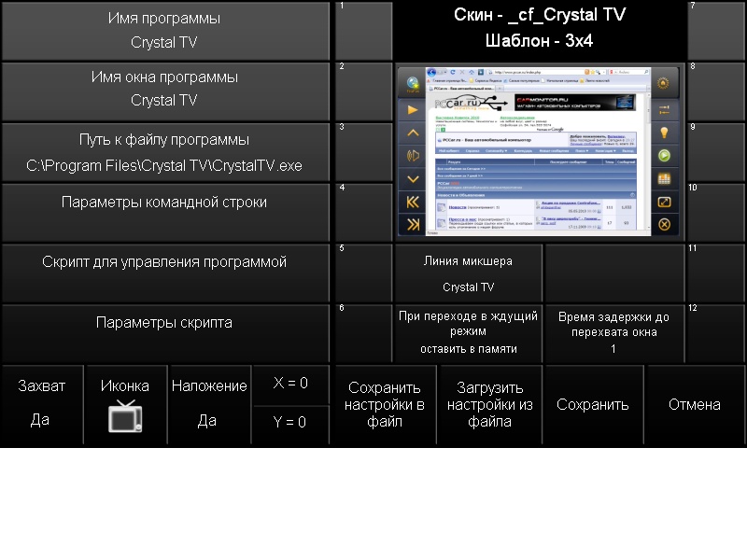This screenshot has width=747, height=560.
Task: Click the home sun-shaped icon in preview
Action: click(x=663, y=83)
